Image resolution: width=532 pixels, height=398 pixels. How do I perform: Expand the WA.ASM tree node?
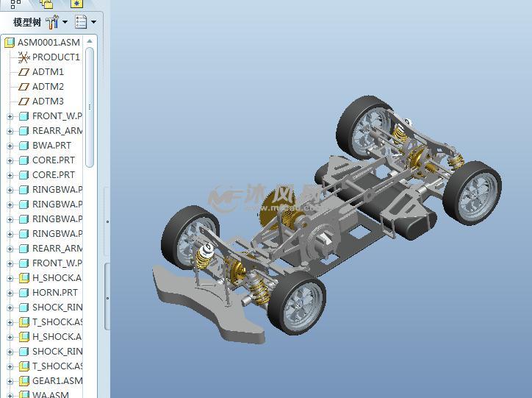click(10, 395)
